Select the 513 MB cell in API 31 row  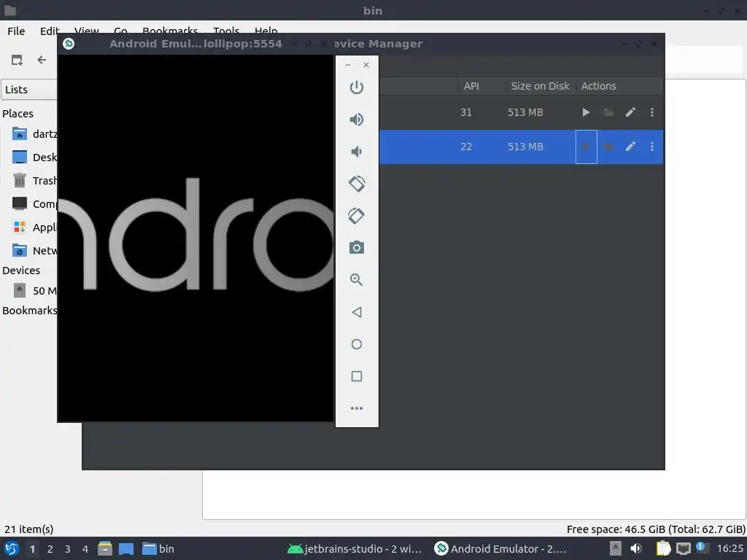point(525,112)
